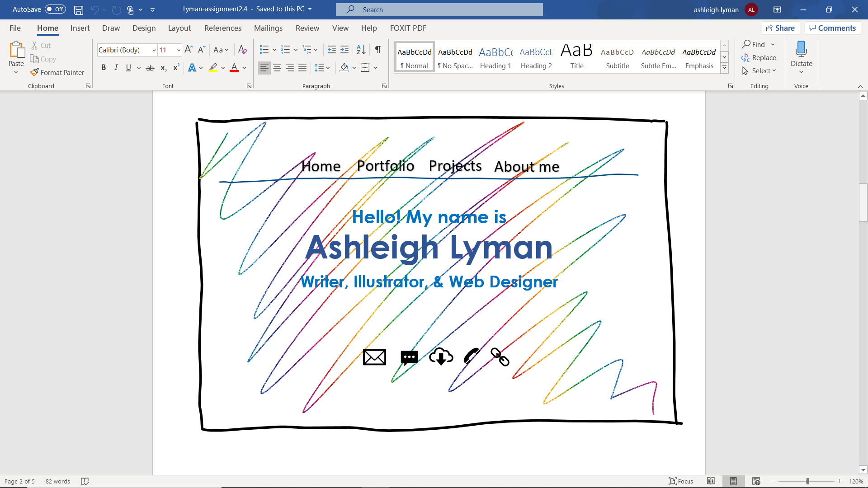Open Read Mode view in status bar

pyautogui.click(x=711, y=481)
